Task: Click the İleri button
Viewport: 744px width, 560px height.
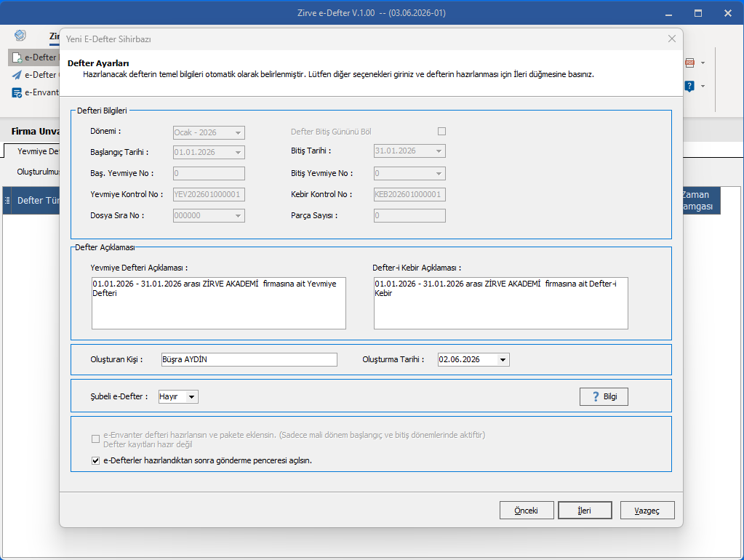Action: (x=585, y=511)
